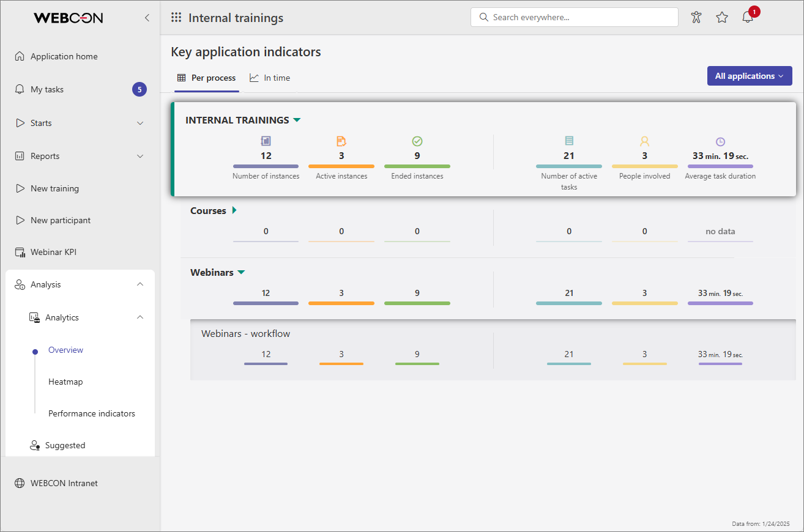This screenshot has width=804, height=532.
Task: Open the accessibility options icon
Action: [x=696, y=17]
